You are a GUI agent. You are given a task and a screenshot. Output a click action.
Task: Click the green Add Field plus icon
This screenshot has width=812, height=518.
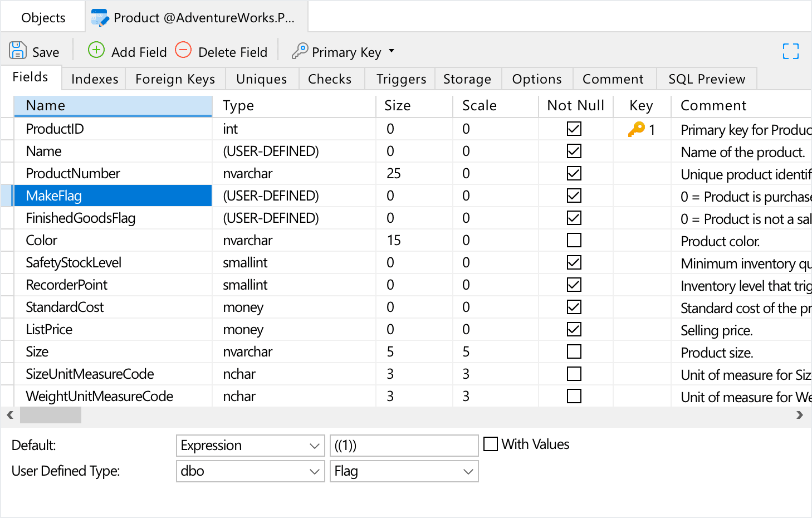tap(96, 50)
